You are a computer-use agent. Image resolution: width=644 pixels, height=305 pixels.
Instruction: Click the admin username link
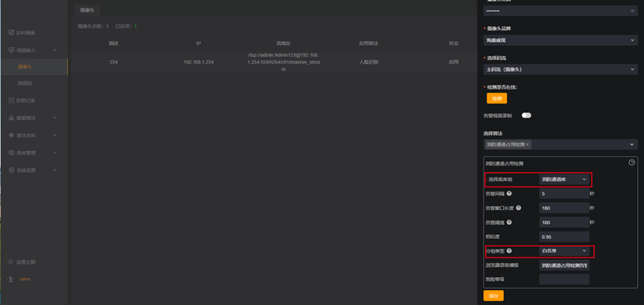coord(25,279)
